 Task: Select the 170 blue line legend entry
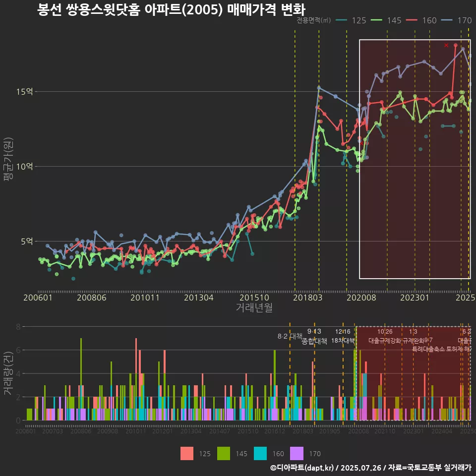pos(457,20)
